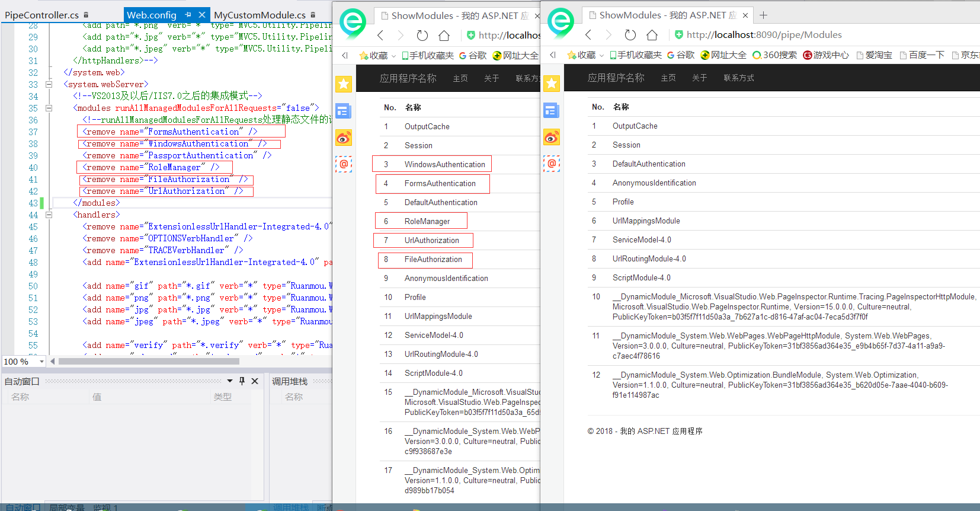Open favorites star panel in right browser sidebar
The height and width of the screenshot is (511, 980).
point(552,84)
